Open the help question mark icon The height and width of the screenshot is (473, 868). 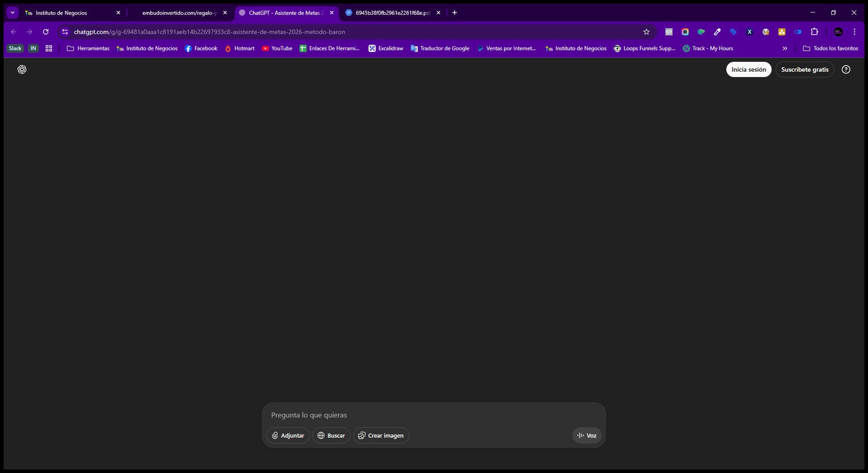coord(846,69)
